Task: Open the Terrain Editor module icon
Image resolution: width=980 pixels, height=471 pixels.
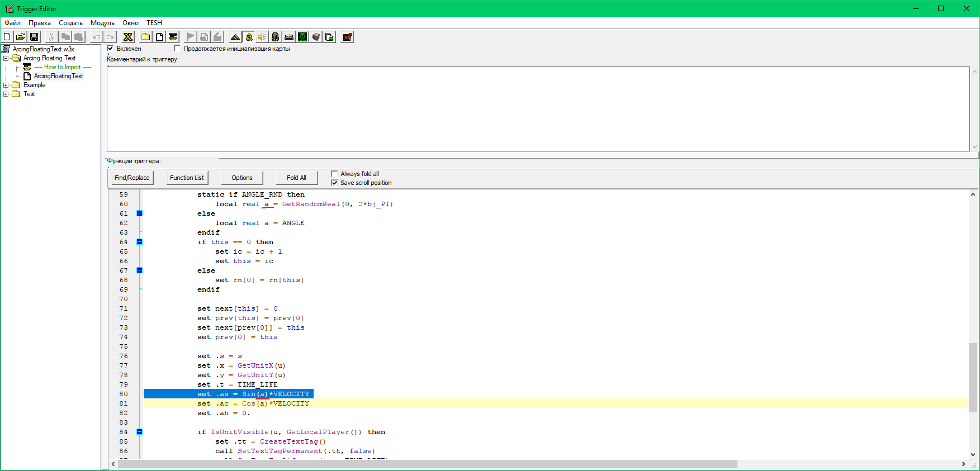Action: pyautogui.click(x=235, y=37)
